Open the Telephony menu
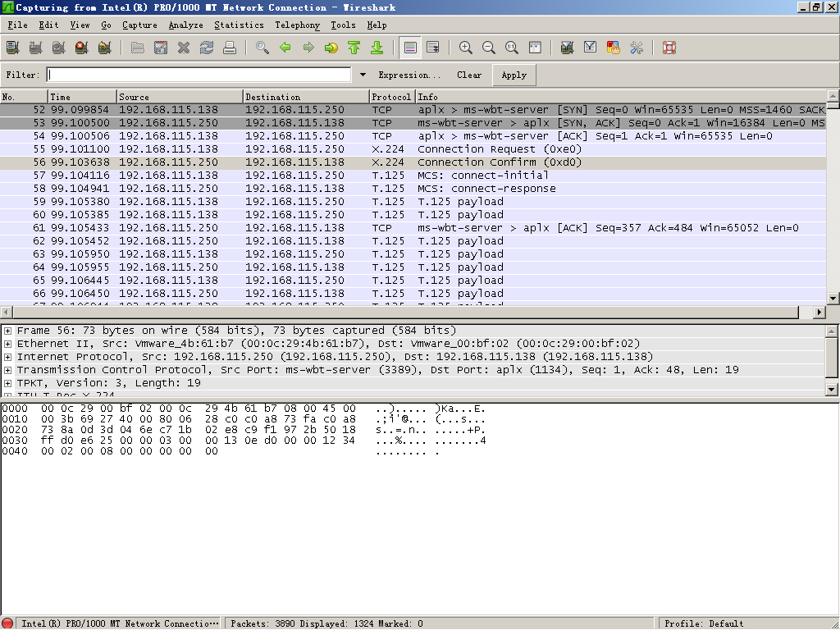Screen dimensions: 840x630 coord(297,25)
